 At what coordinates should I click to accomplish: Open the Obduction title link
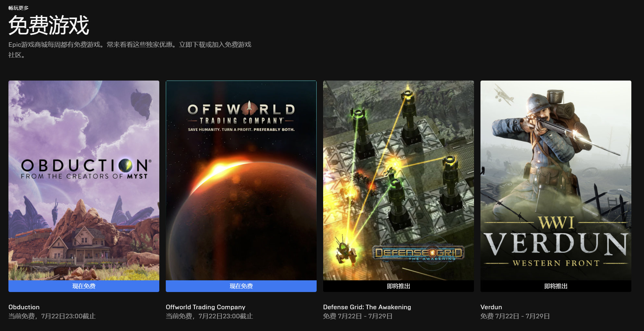click(24, 307)
